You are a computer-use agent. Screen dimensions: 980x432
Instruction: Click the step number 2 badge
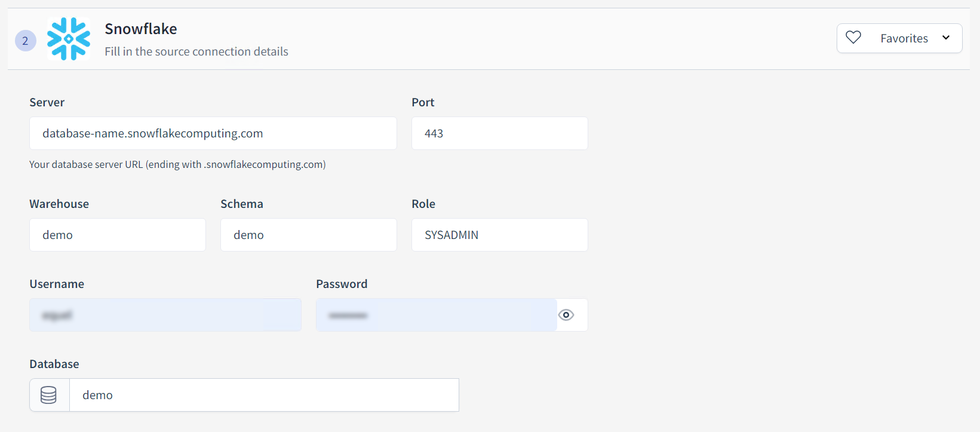(x=25, y=41)
